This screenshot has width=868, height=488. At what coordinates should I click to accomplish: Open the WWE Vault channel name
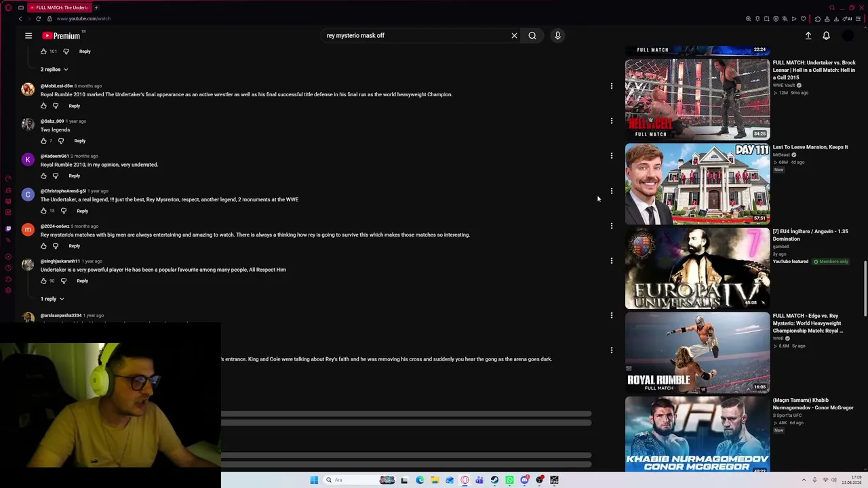click(784, 85)
